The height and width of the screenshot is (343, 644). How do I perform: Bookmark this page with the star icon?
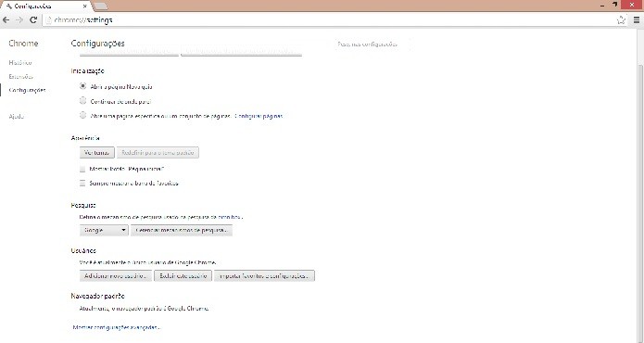click(621, 19)
